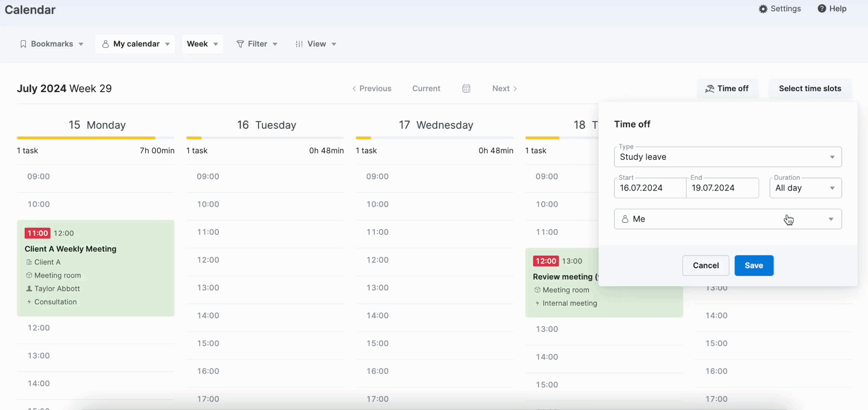This screenshot has height=410, width=868.
Task: Click Monday's 7h 00min total
Action: (x=157, y=151)
